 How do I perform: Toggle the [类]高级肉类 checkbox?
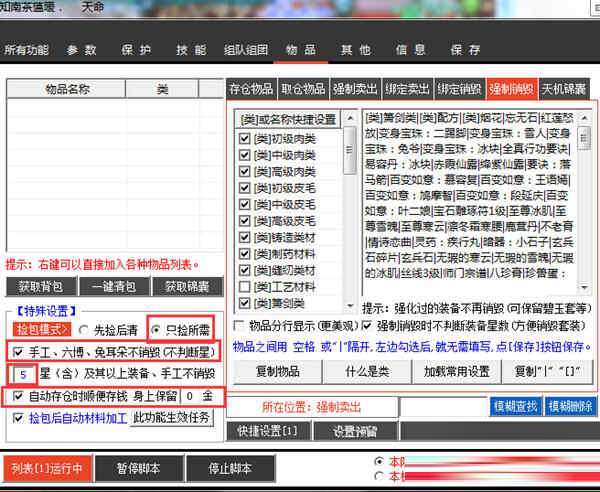pyautogui.click(x=245, y=171)
